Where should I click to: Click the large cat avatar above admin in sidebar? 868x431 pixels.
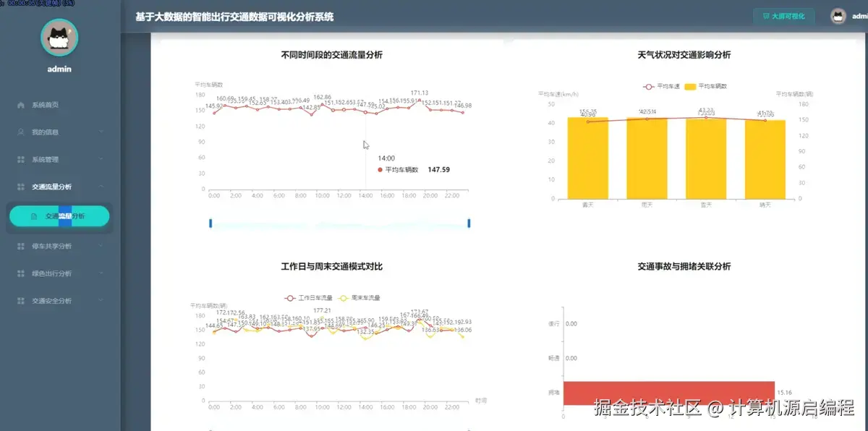pyautogui.click(x=59, y=37)
